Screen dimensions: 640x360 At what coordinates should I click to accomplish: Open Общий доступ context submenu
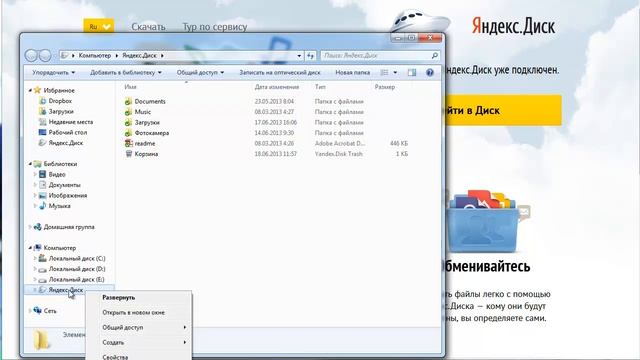[139, 327]
